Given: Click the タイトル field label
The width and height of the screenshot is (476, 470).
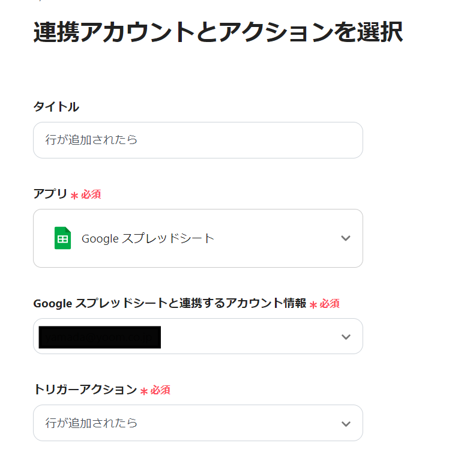Looking at the screenshot, I should [x=56, y=107].
